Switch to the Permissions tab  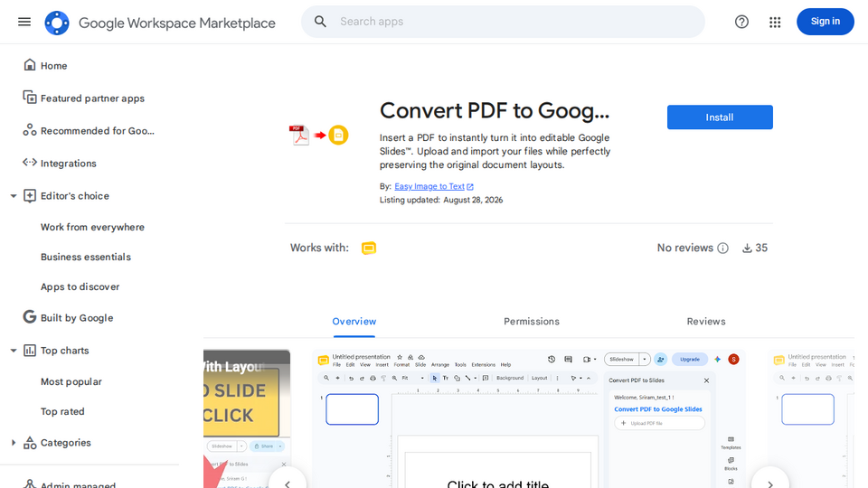(x=532, y=322)
